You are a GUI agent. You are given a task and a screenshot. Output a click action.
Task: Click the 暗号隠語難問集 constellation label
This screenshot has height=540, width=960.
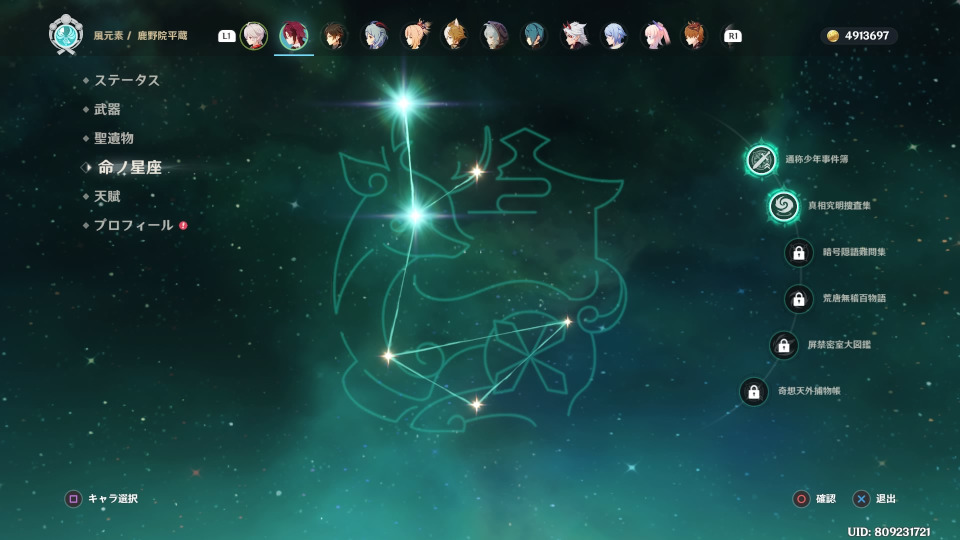[x=854, y=252]
